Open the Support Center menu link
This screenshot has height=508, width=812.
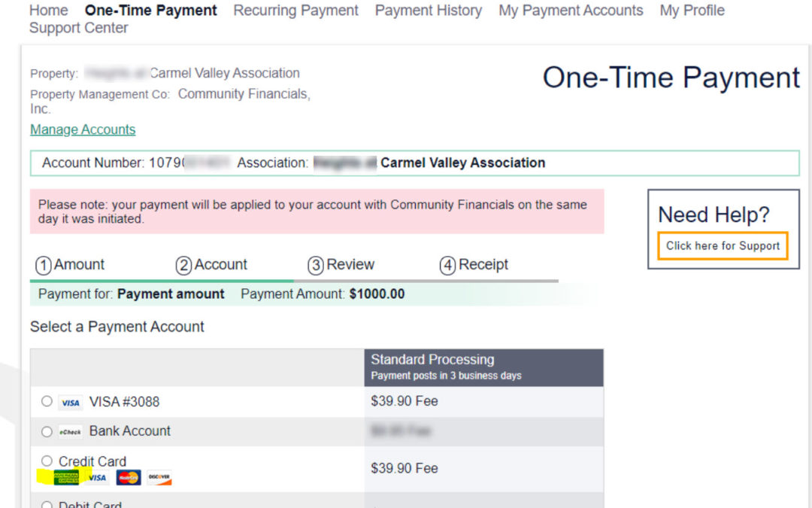click(x=78, y=28)
